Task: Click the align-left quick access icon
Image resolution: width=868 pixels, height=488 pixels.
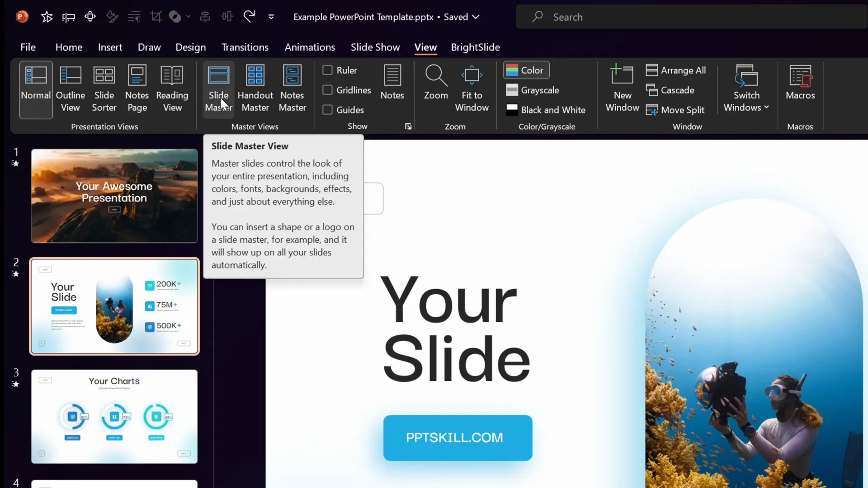Action: pos(68,17)
